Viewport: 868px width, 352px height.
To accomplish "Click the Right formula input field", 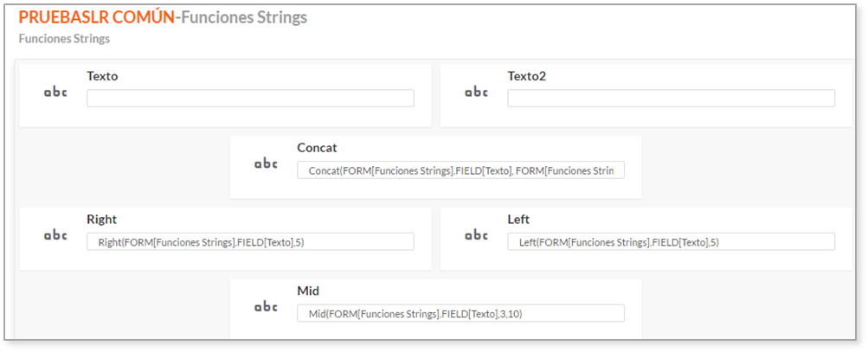I will (250, 241).
